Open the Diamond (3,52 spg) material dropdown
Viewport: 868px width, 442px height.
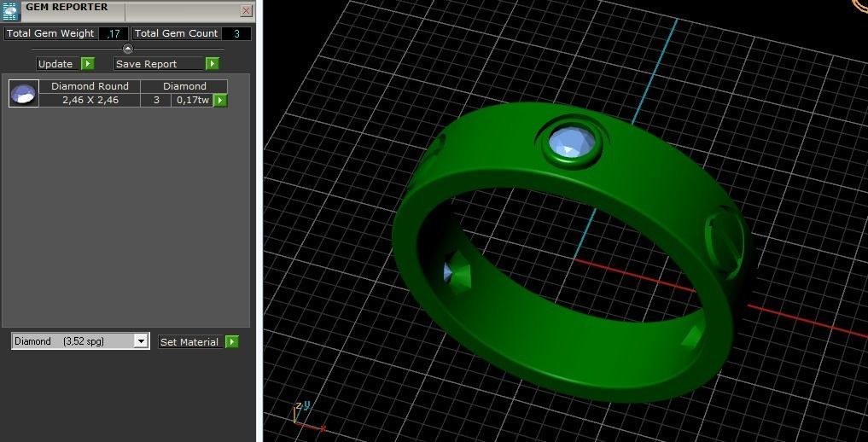coord(80,341)
